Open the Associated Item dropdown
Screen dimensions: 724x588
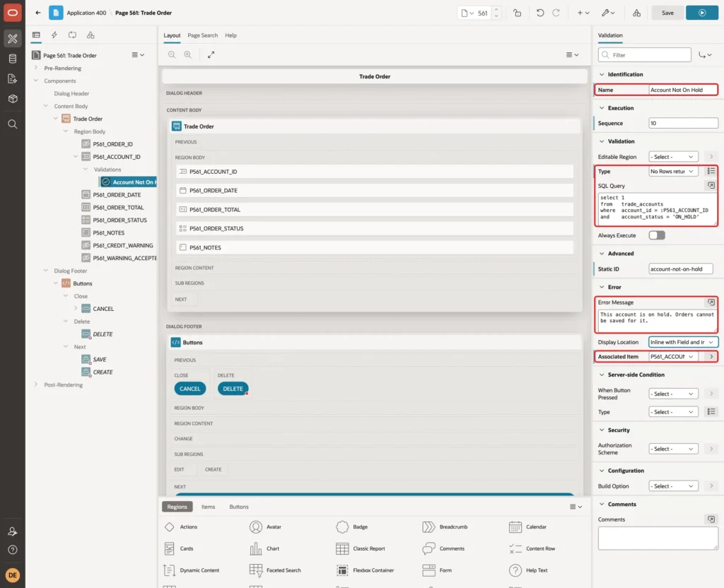click(673, 356)
